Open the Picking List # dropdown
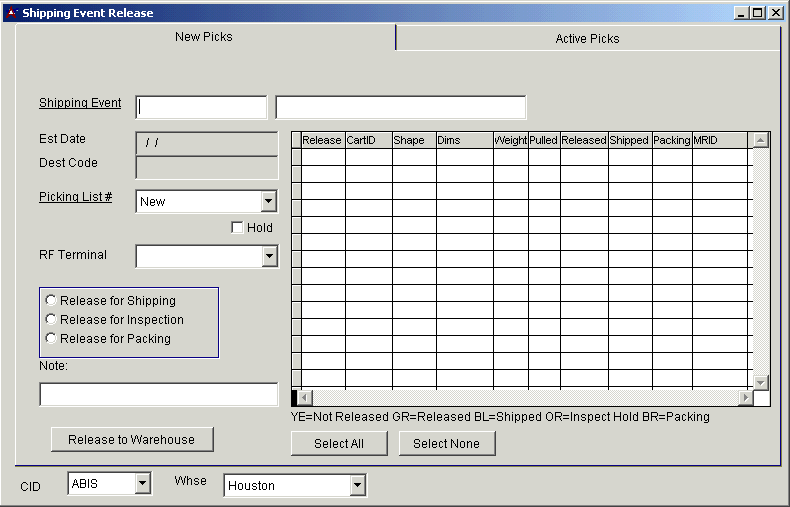Viewport: 790px width, 507px height. click(268, 202)
